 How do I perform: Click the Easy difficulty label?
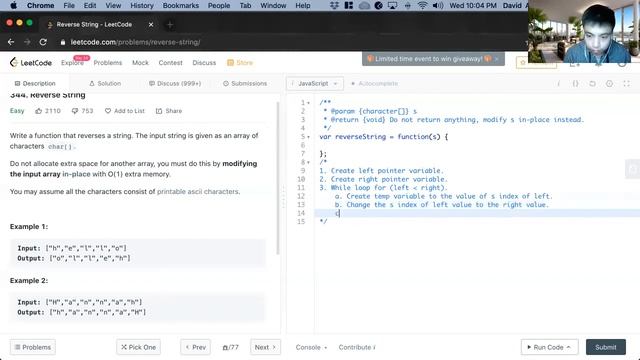pos(17,111)
